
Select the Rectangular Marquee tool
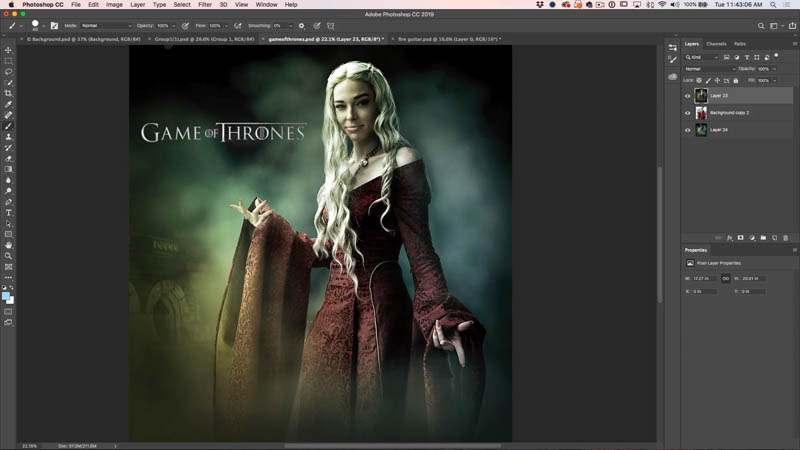8,61
